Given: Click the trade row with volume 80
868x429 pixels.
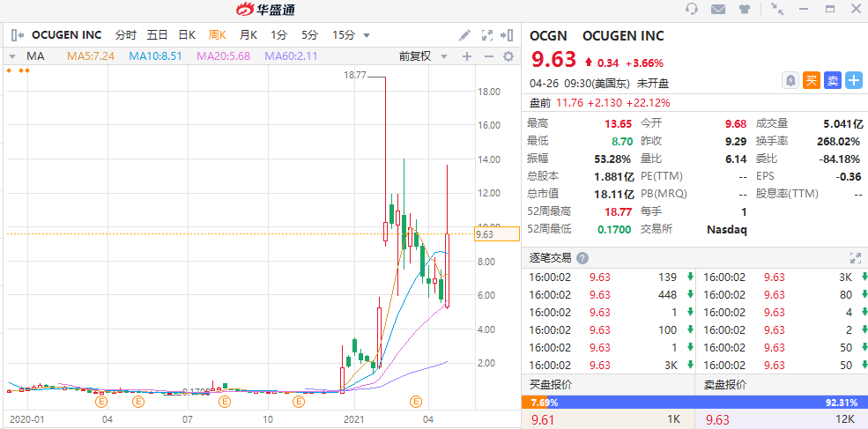Looking at the screenshot, I should 783,295.
